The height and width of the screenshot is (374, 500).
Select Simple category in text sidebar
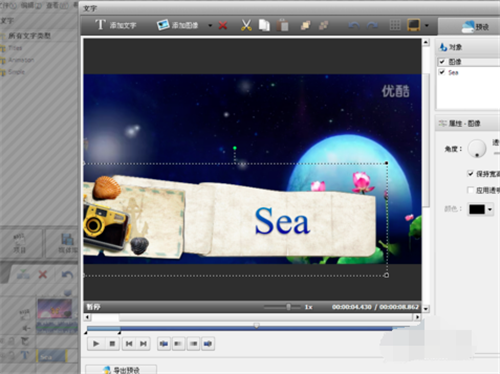[x=16, y=72]
